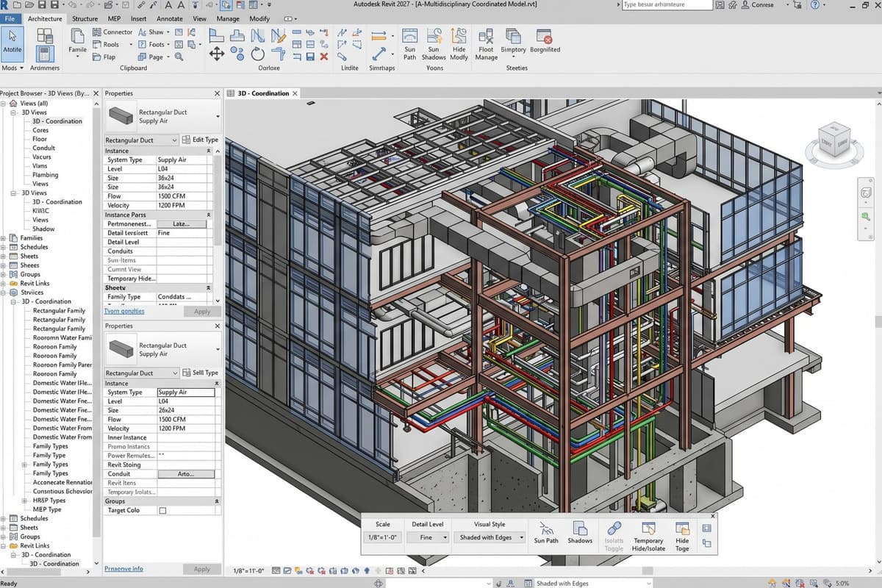The height and width of the screenshot is (588, 882).
Task: Tick the Target Colo checkbox
Action: [162, 510]
